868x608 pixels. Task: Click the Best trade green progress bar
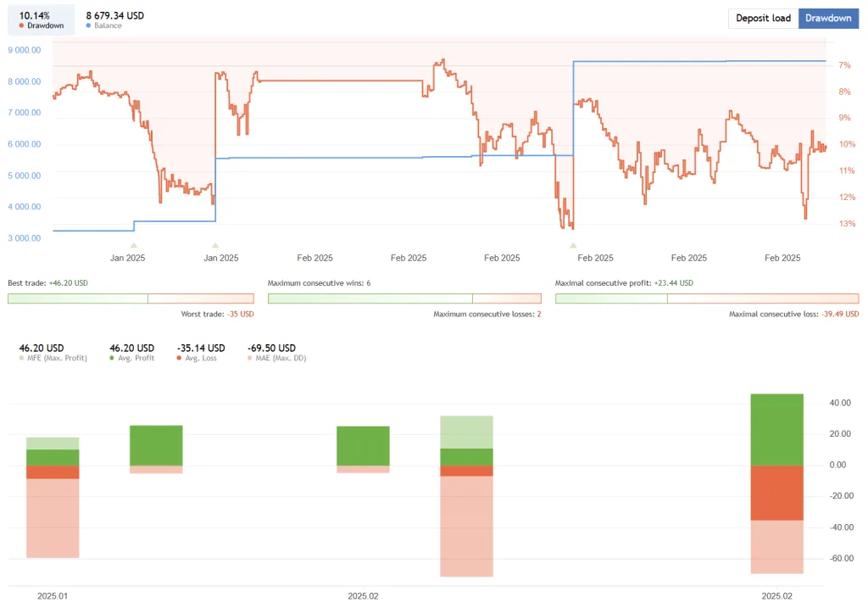(x=77, y=298)
